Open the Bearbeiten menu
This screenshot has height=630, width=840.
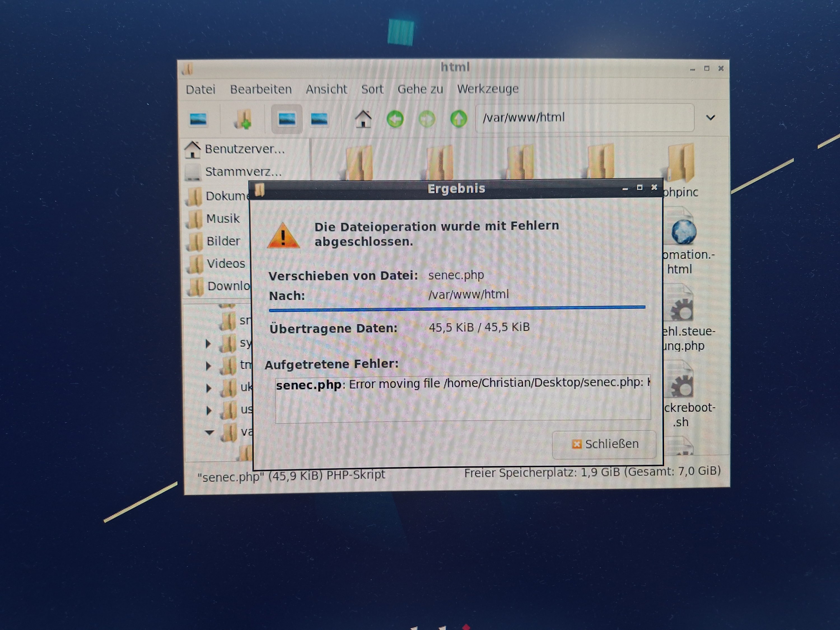[260, 90]
